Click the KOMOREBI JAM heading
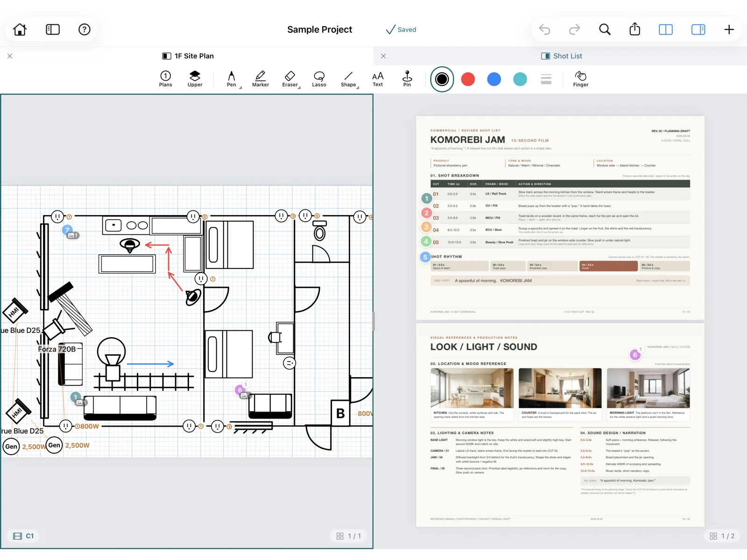Image resolution: width=747 pixels, height=560 pixels. (467, 140)
